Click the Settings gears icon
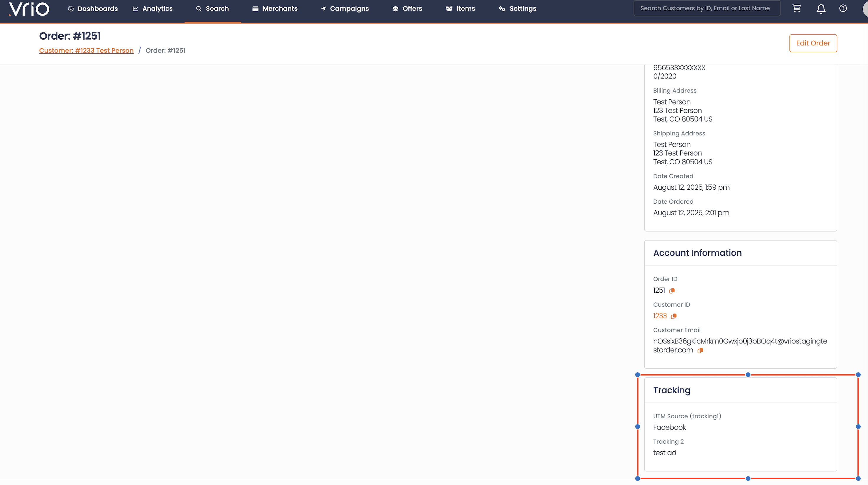The image size is (868, 485). pos(502,9)
